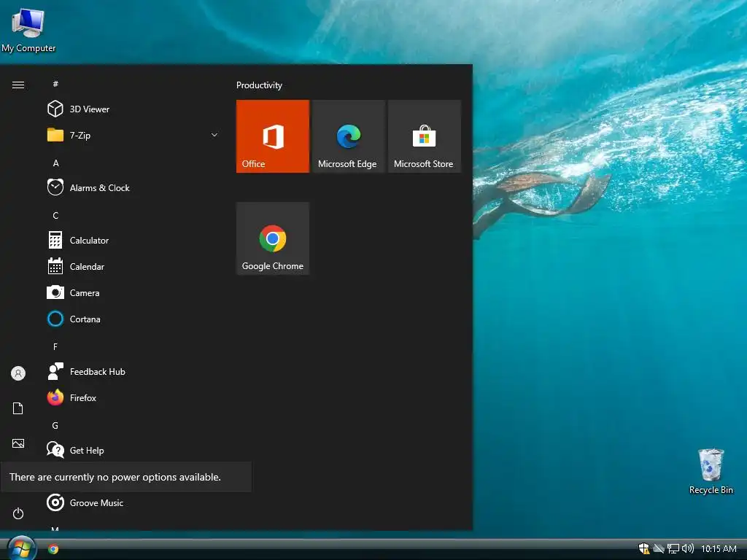Viewport: 747px width, 560px height.
Task: Open Groove Music icon
Action: [x=55, y=502]
